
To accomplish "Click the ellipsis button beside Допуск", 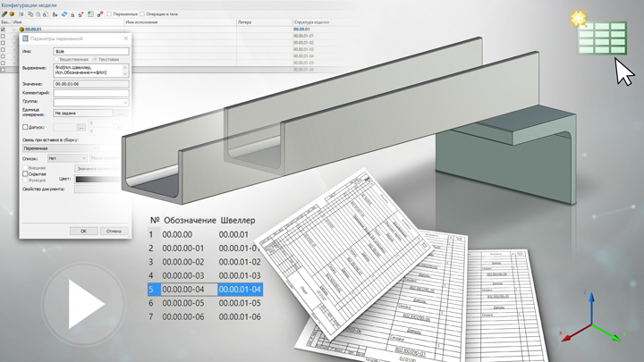I will tap(80, 127).
